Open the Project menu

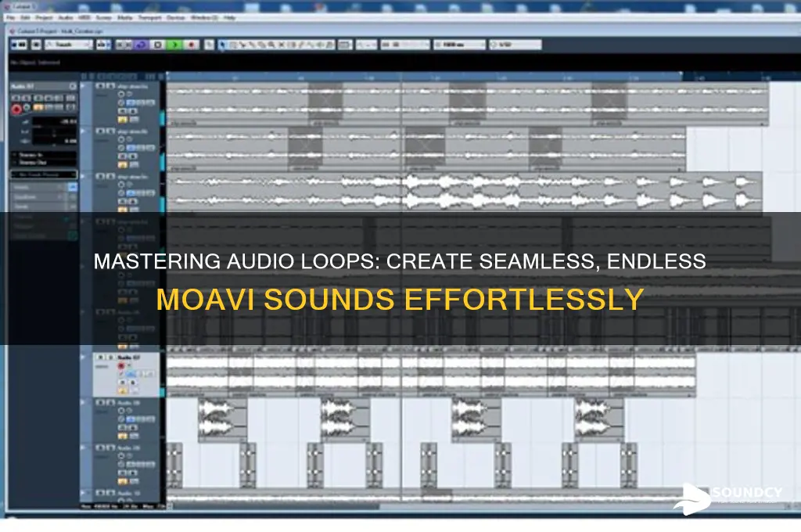pyautogui.click(x=44, y=18)
